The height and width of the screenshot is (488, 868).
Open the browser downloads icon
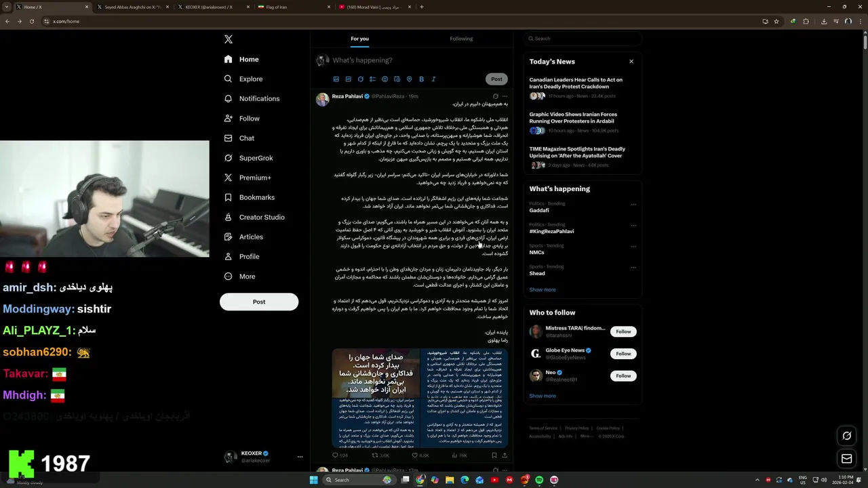[824, 21]
